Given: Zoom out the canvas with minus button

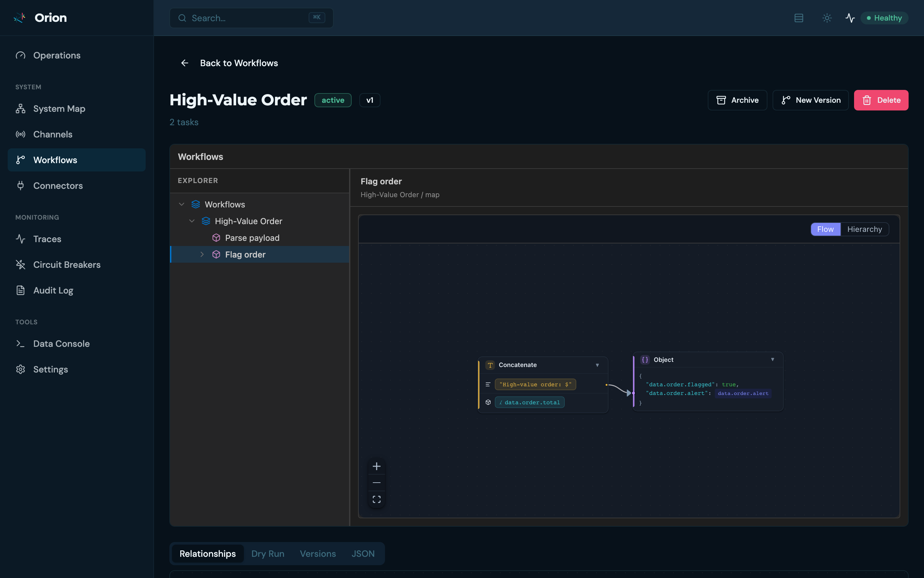Looking at the screenshot, I should pos(376,483).
